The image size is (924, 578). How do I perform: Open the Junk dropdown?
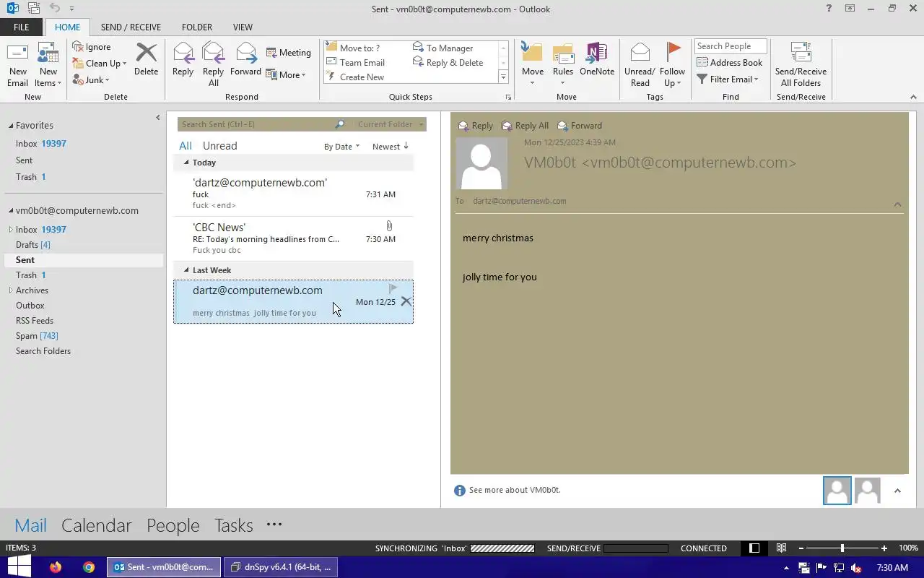pos(91,79)
